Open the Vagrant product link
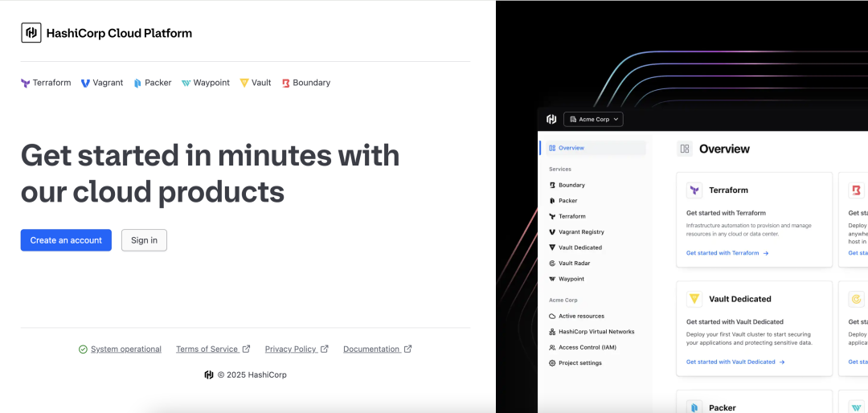 tap(102, 83)
